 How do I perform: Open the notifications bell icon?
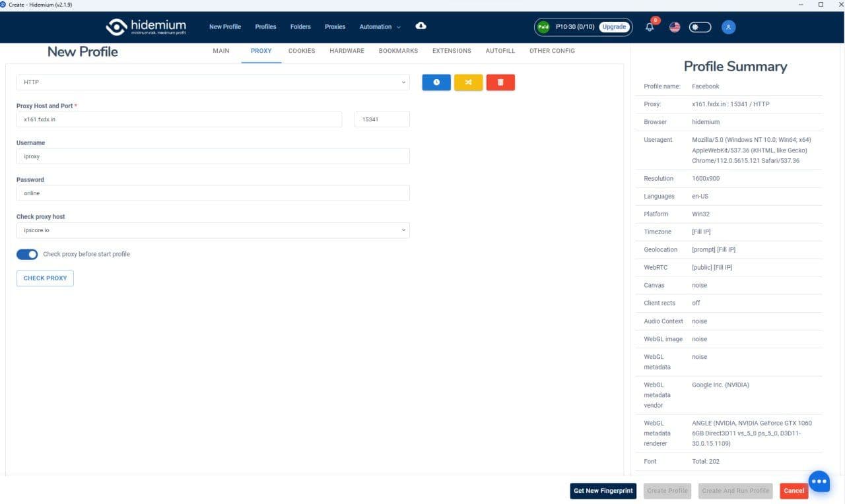click(x=650, y=28)
